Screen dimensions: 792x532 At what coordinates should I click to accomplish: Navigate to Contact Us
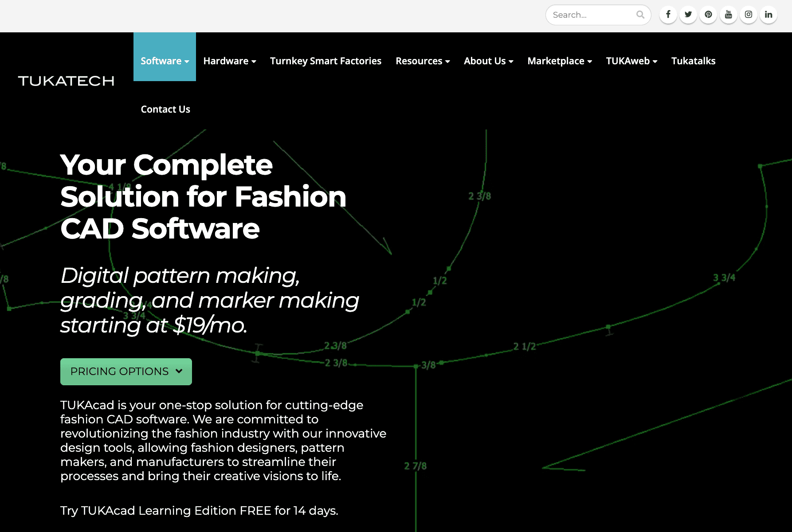165,110
